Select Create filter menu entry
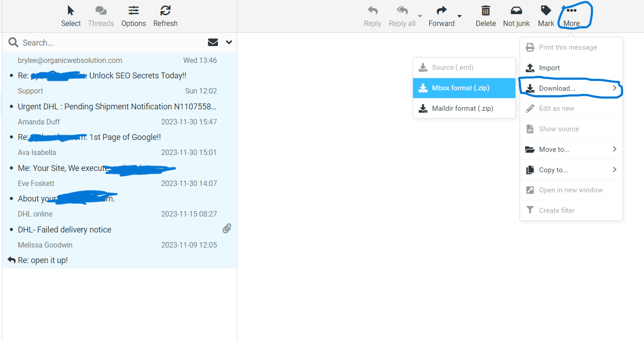The width and height of the screenshot is (644, 341). click(x=571, y=211)
